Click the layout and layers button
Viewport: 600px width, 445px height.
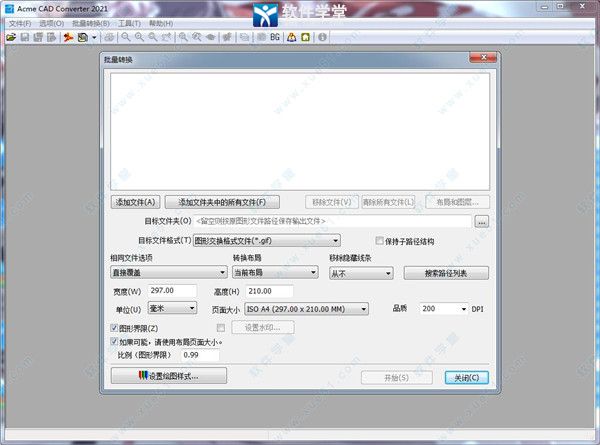pyautogui.click(x=457, y=202)
